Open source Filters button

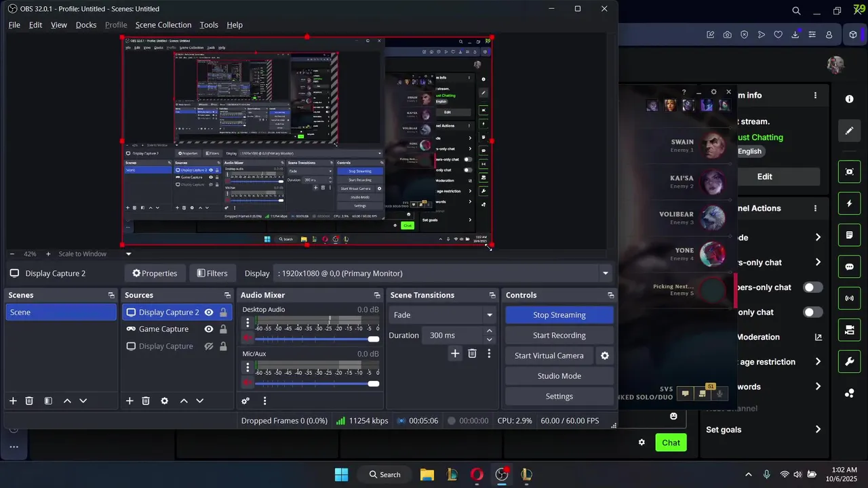(x=212, y=273)
